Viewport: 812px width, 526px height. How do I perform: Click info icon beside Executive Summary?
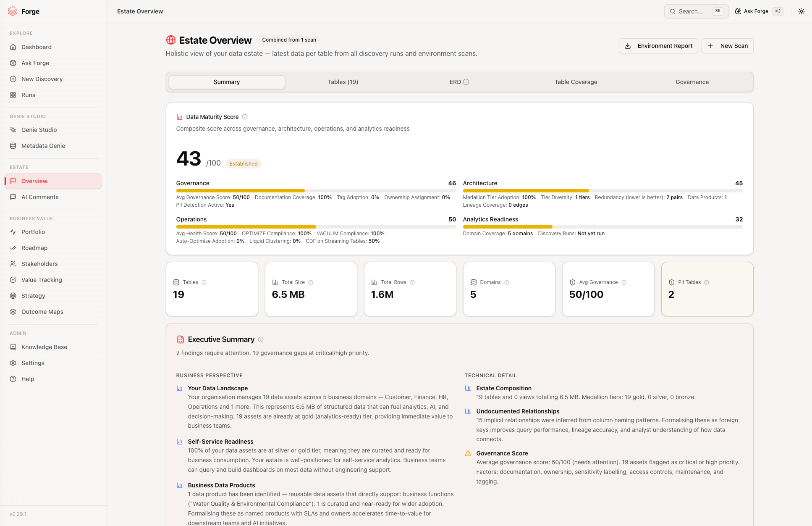[261, 339]
